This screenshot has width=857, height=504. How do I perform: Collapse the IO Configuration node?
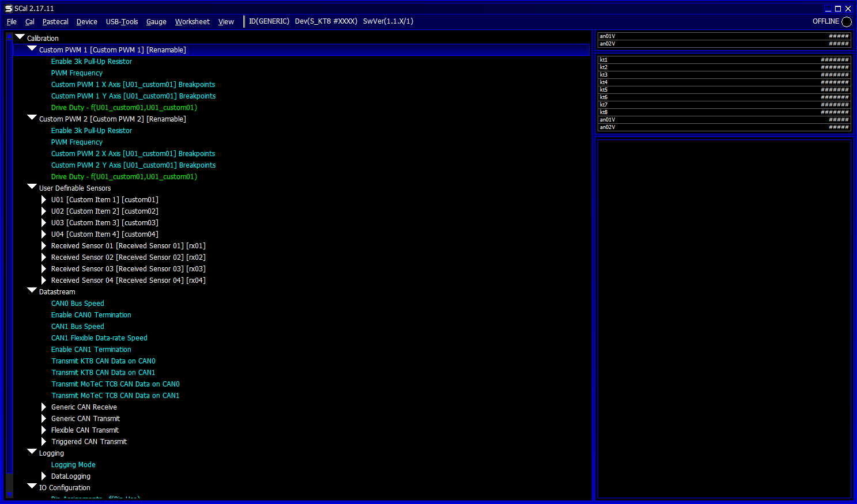point(32,486)
